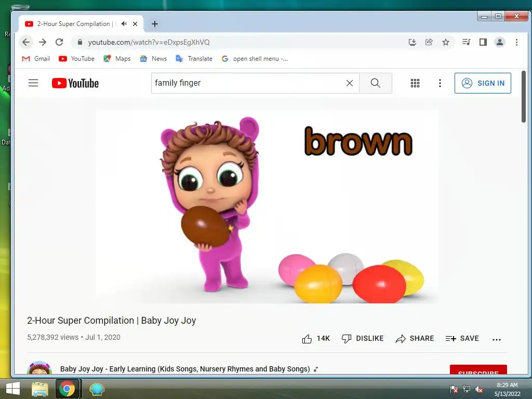Reload the YouTube page
The image size is (532, 399).
[x=59, y=42]
